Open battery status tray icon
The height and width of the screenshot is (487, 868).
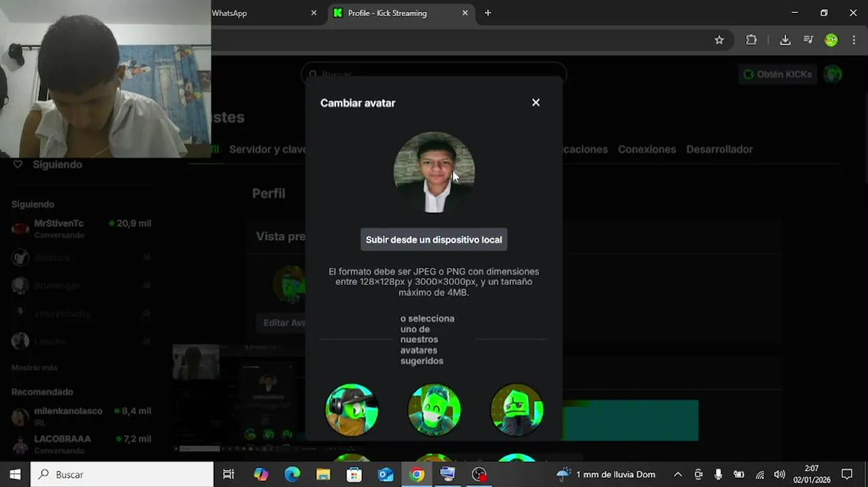click(x=739, y=474)
